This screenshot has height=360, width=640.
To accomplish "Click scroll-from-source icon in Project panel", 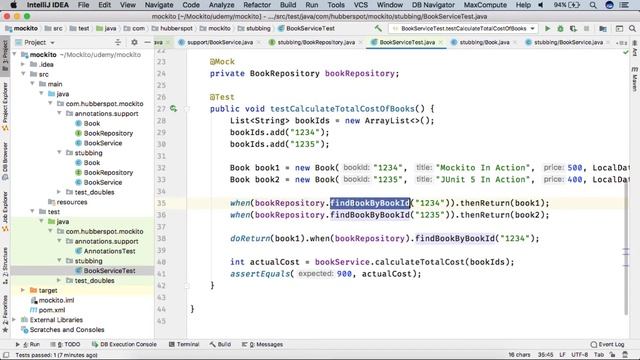I will click(118, 42).
